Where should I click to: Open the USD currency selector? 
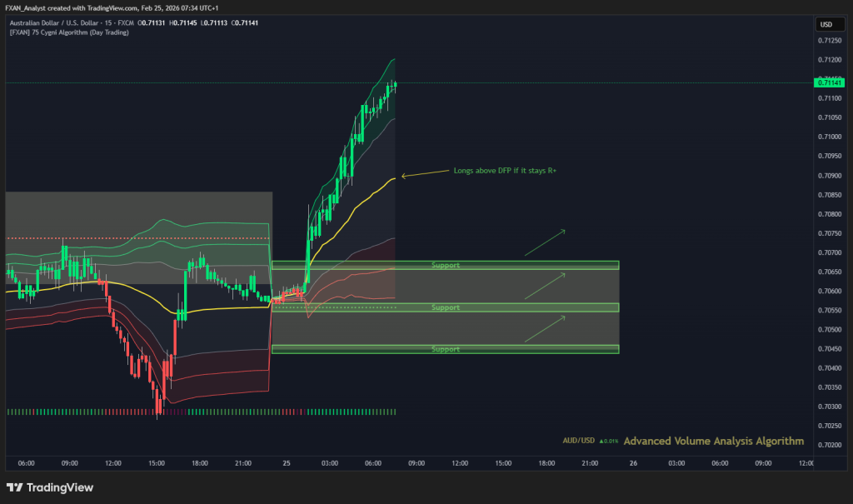pos(826,24)
